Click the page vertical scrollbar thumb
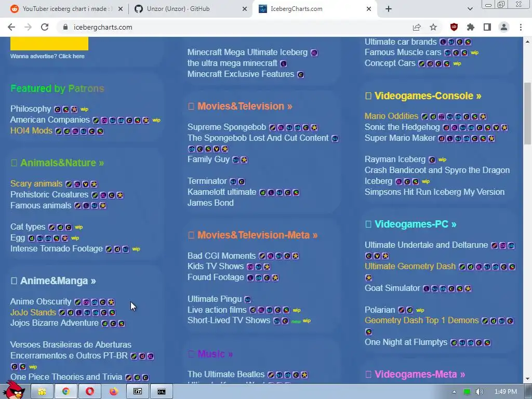 coord(528,114)
